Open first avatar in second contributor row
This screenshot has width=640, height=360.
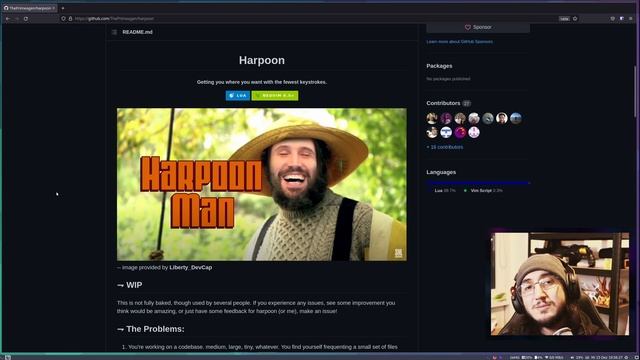pyautogui.click(x=432, y=132)
